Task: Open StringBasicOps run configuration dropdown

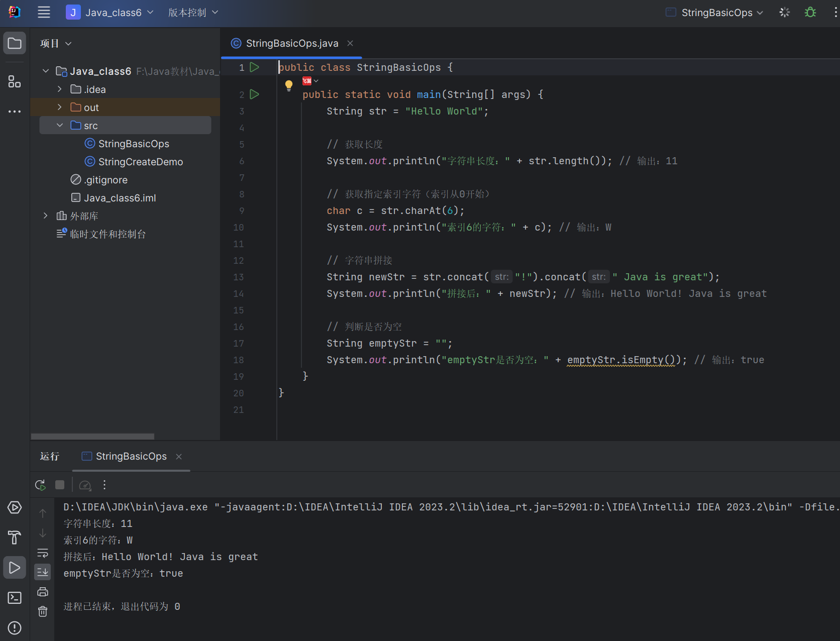Action: 714,13
